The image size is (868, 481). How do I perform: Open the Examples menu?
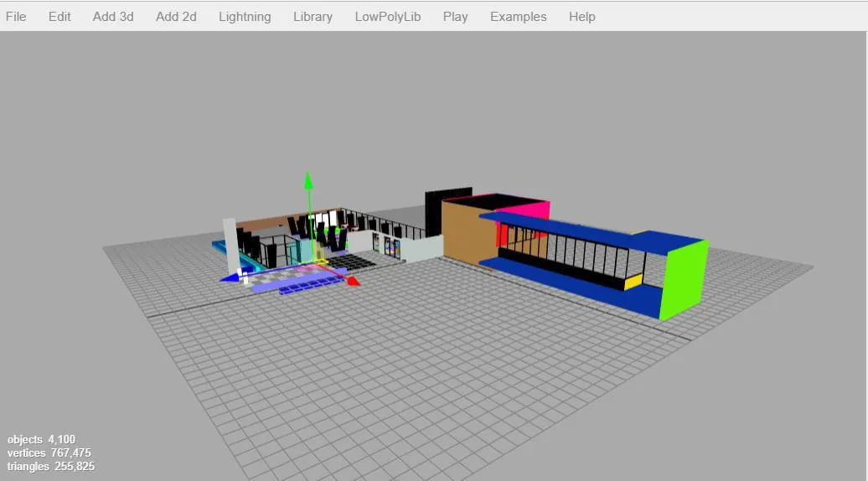point(518,17)
